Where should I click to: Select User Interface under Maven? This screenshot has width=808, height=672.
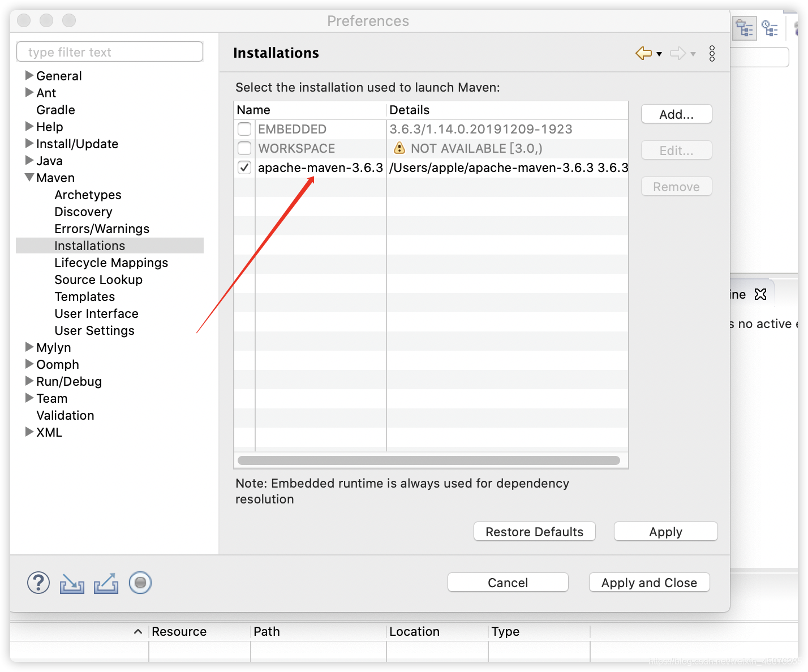(96, 313)
